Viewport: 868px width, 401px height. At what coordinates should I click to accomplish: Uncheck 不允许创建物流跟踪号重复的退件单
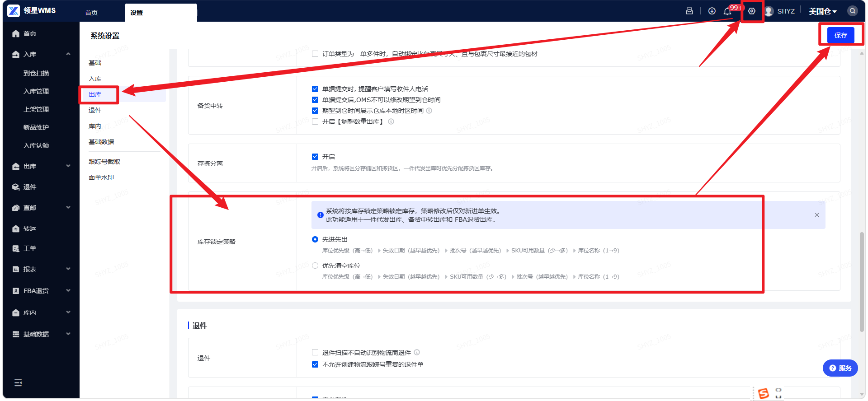pyautogui.click(x=315, y=364)
